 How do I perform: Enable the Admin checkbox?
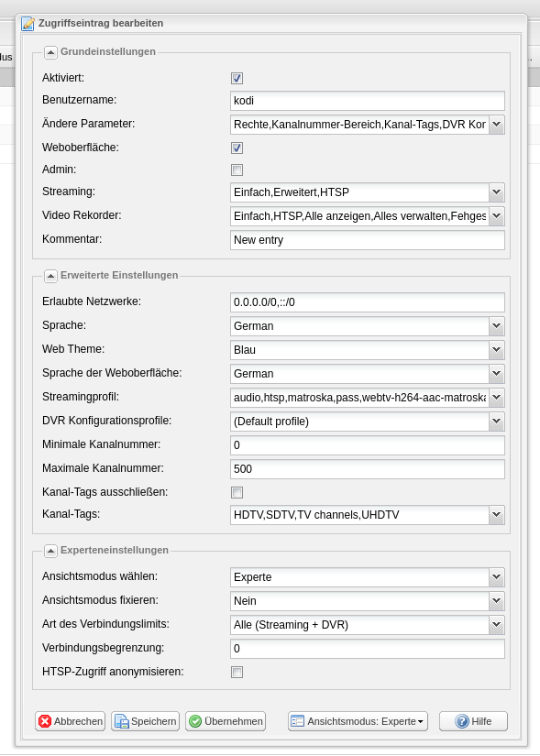coord(237,170)
